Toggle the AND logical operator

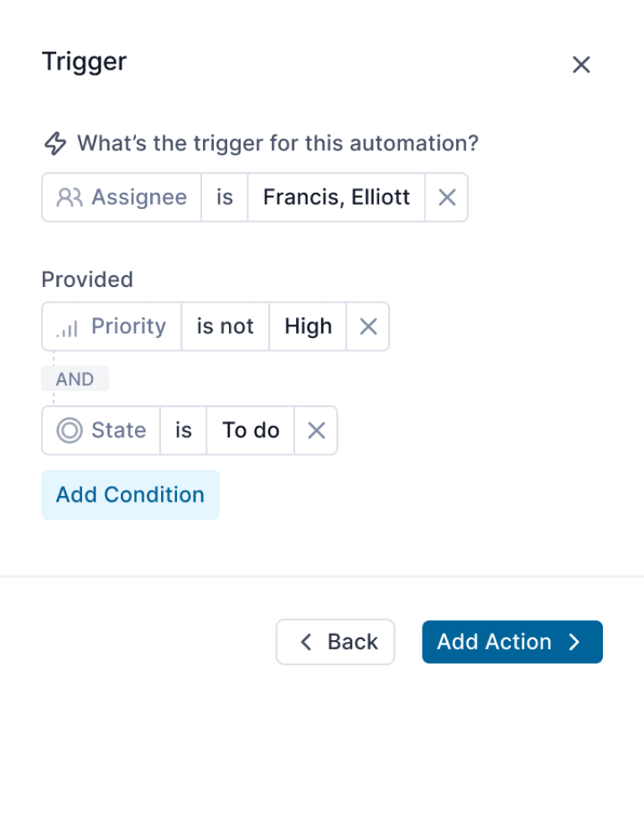(75, 379)
